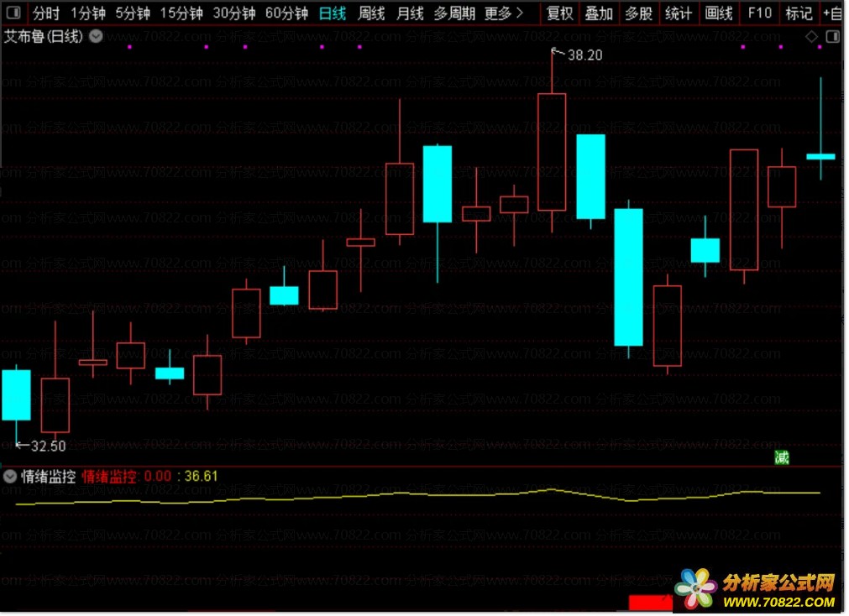This screenshot has height=616, width=849.
Task: Click the 复权 adjustment button
Action: [x=559, y=13]
